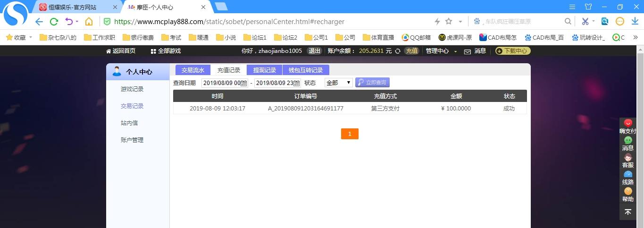
Task: Click the scissors screenshot tool icon
Action: pyautogui.click(x=585, y=22)
